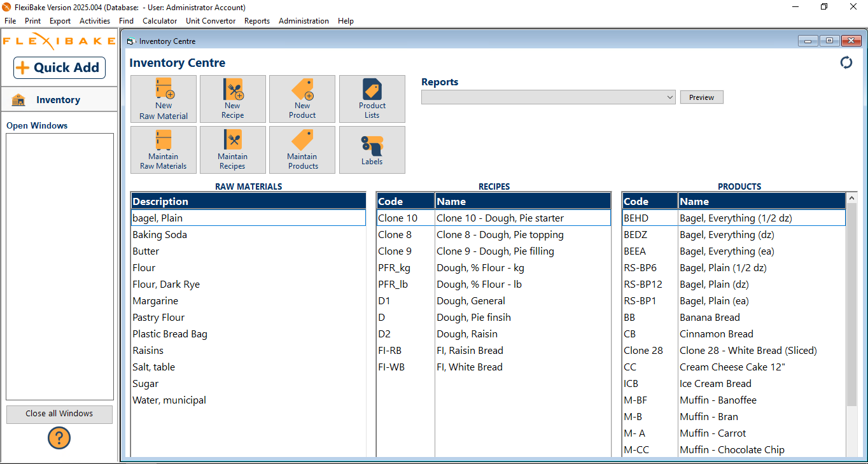Select product 'Bagel, Plain (dz)'
This screenshot has width=868, height=464.
[x=734, y=285]
